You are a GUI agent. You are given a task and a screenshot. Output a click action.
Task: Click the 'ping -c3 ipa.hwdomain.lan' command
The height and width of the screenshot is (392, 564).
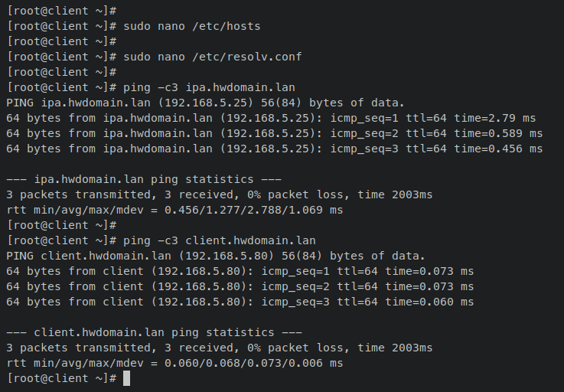coord(209,87)
